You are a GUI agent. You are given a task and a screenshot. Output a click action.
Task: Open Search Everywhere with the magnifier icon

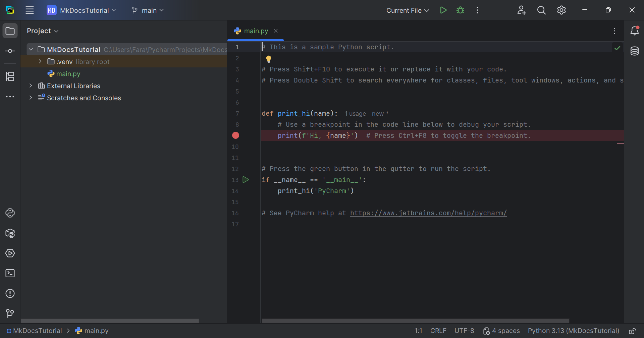click(x=541, y=10)
